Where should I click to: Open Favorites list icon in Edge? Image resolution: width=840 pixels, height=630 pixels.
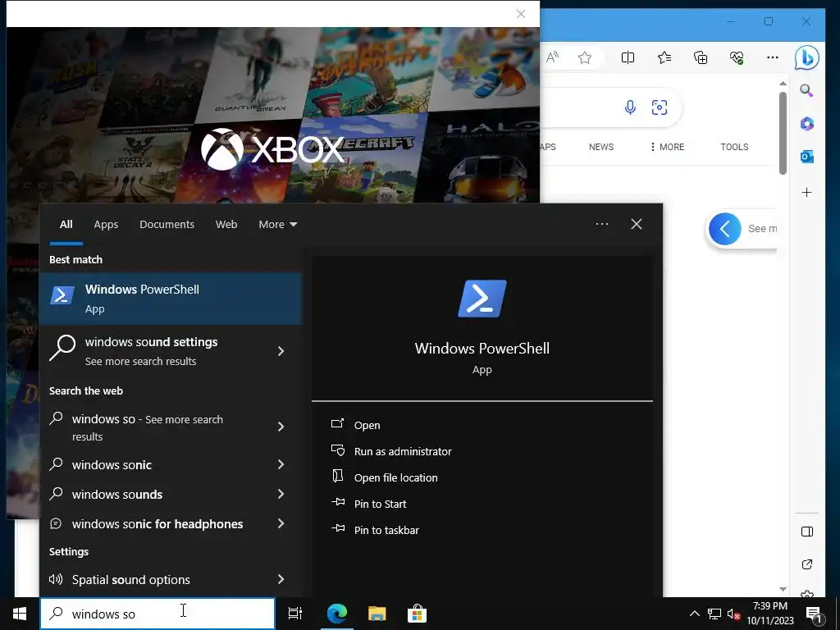pos(664,57)
